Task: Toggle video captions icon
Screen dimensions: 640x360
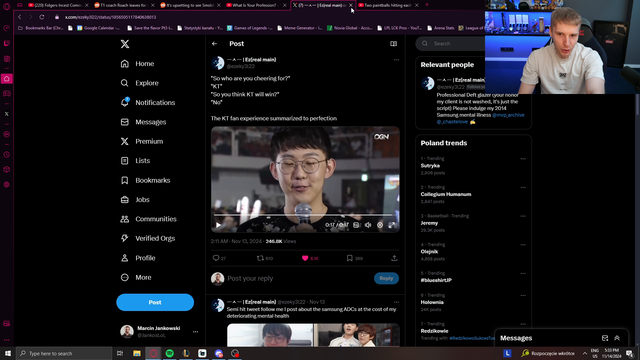Action: coord(356,225)
